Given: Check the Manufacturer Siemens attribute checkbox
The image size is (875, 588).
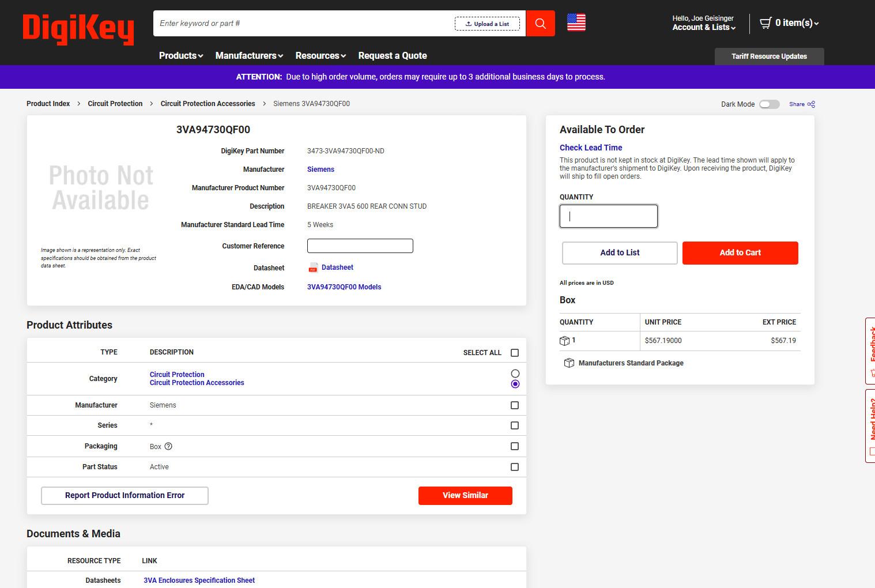Looking at the screenshot, I should point(515,405).
